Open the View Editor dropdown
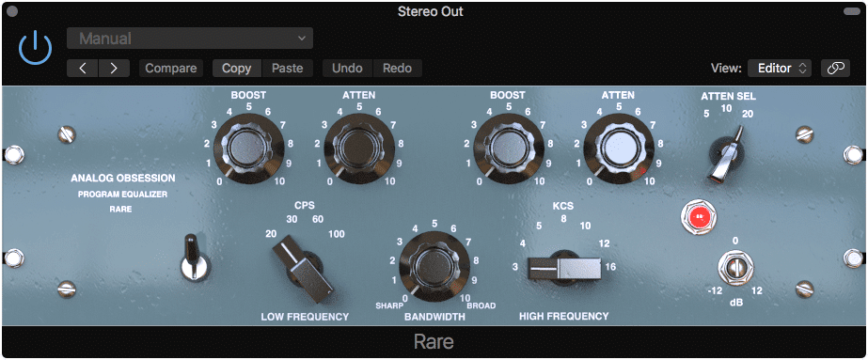Viewport: 868px width, 360px height. point(780,69)
